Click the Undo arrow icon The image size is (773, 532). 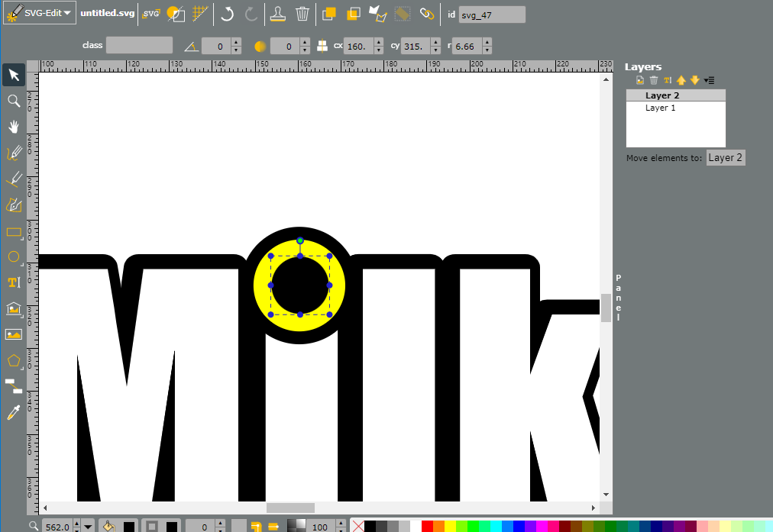pos(227,14)
